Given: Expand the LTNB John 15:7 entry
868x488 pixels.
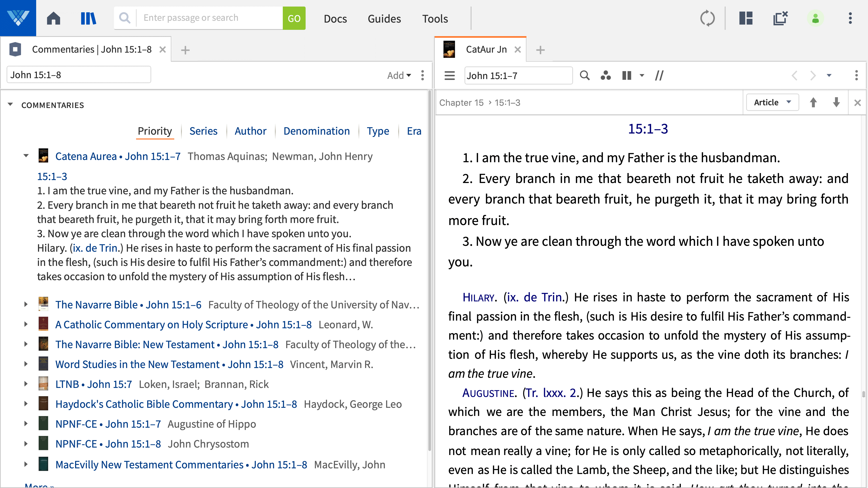Looking at the screenshot, I should pyautogui.click(x=26, y=384).
